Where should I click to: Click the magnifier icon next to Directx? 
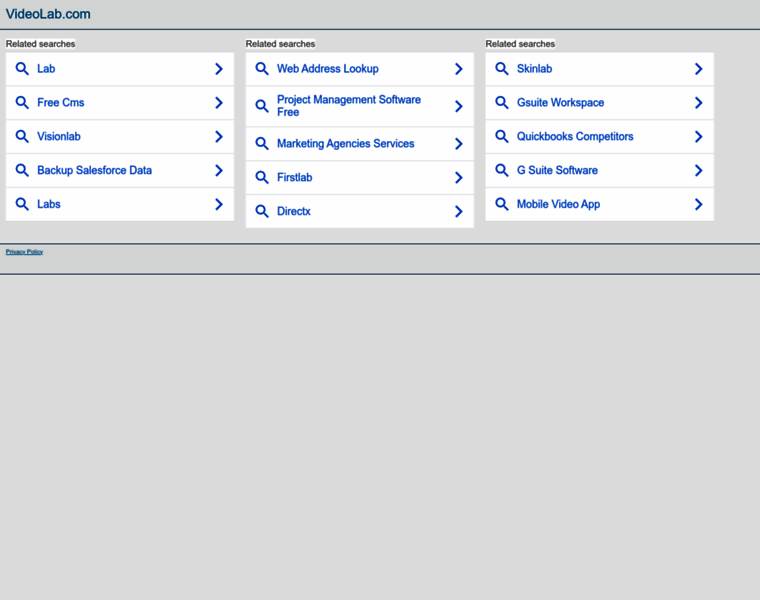click(x=262, y=211)
